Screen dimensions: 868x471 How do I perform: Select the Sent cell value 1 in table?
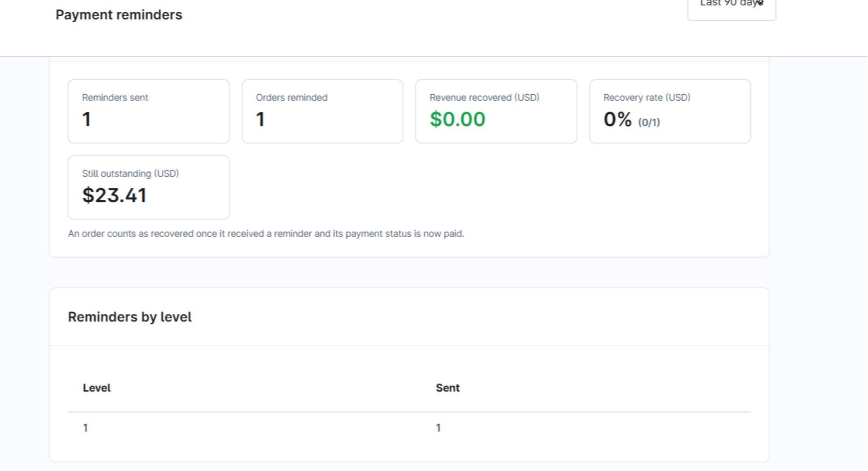(x=438, y=428)
